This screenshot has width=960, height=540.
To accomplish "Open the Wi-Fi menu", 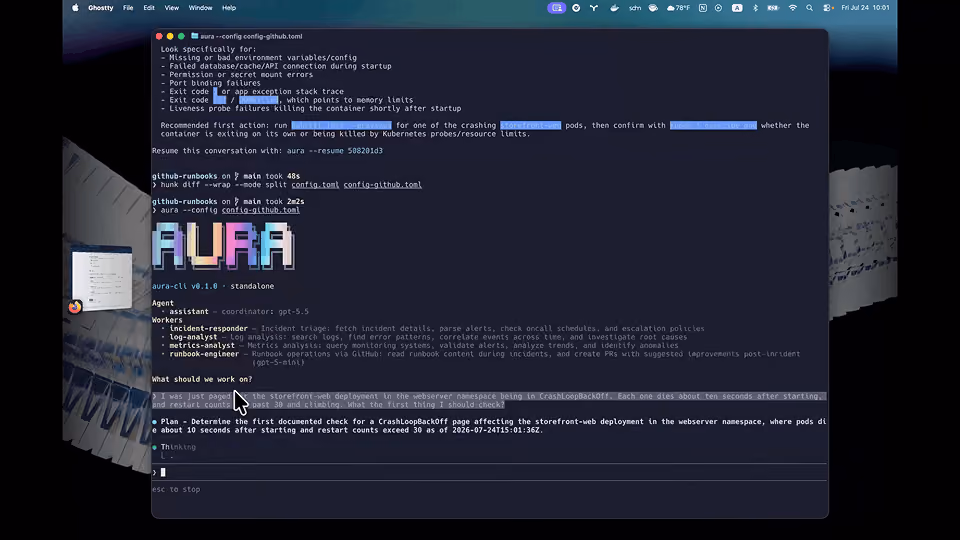I will tap(793, 8).
